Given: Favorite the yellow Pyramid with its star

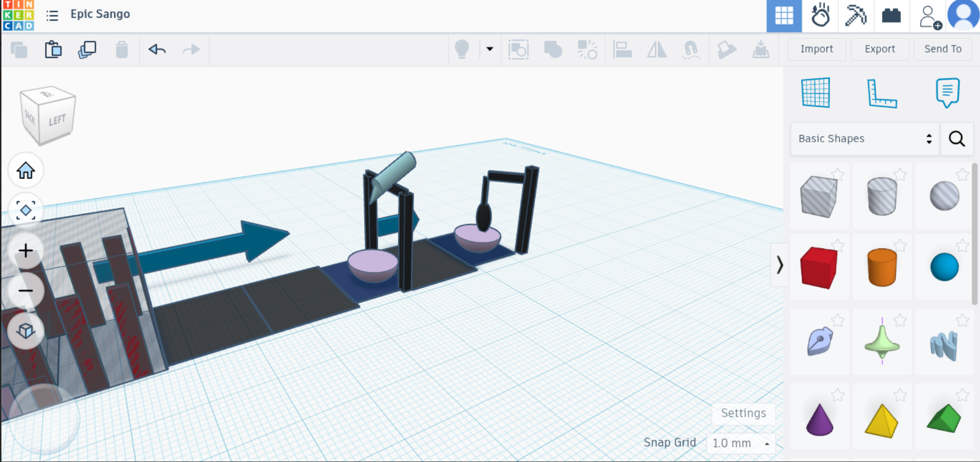Looking at the screenshot, I should 900,395.
